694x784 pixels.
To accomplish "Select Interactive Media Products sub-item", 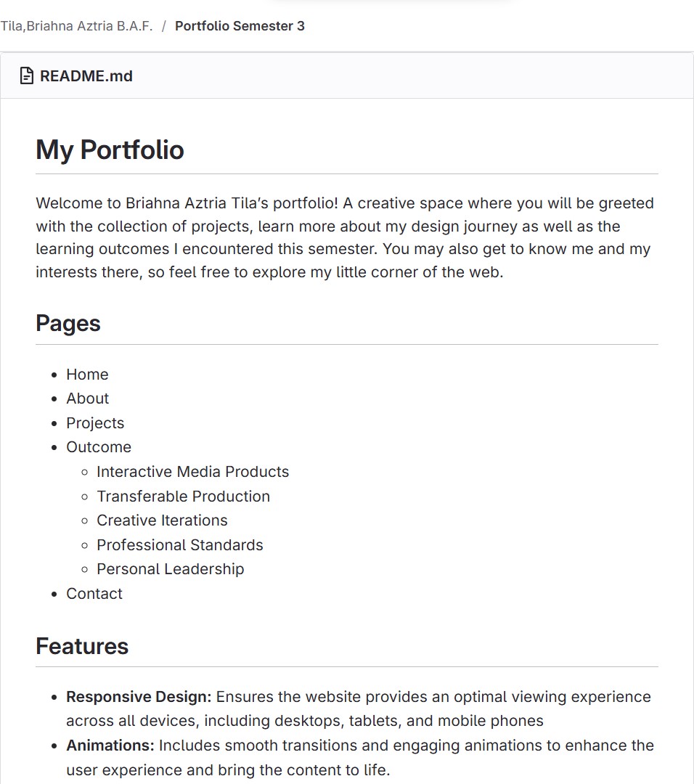I will click(x=192, y=472).
